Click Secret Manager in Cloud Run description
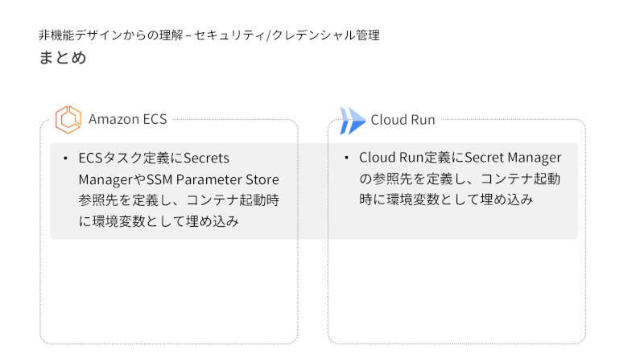Screen dimensions: 644x362 coord(513,158)
